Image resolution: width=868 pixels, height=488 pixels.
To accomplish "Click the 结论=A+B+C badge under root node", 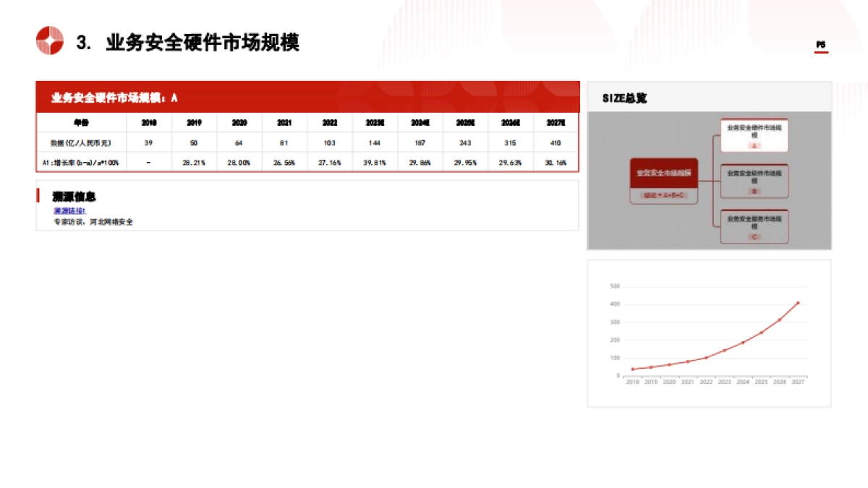I will (x=663, y=195).
